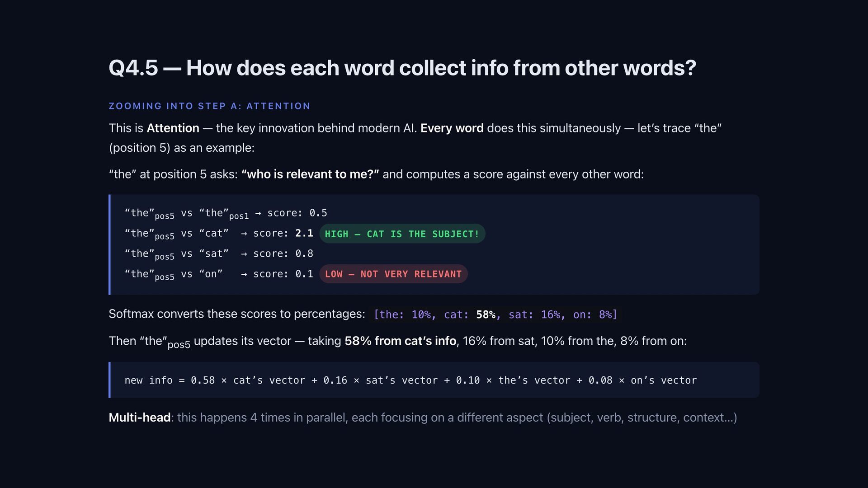Click the bold 'Multi-head' label
The width and height of the screenshot is (868, 488).
[x=139, y=418]
